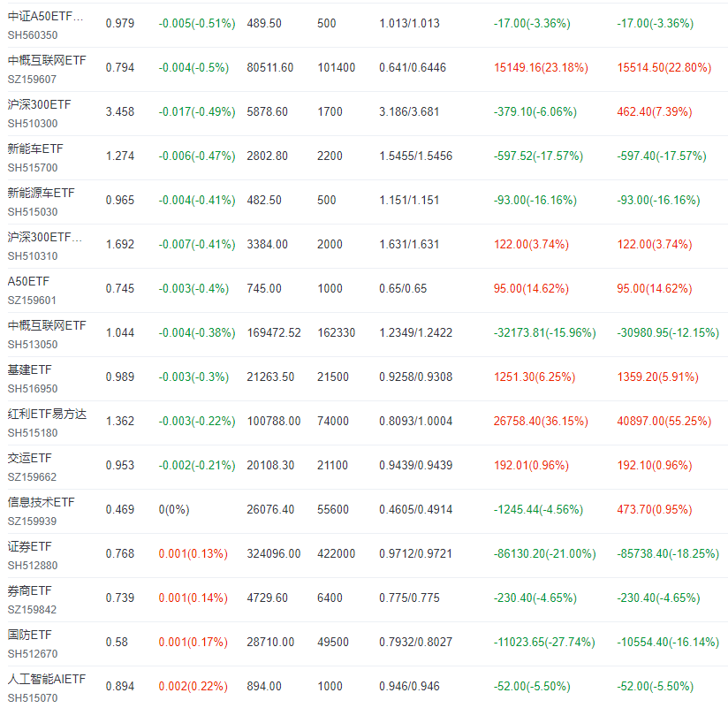Image resolution: width=728 pixels, height=708 pixels.
Task: Click loss -11023.65(-27.74%) of 国防ETF
Action: (x=544, y=642)
